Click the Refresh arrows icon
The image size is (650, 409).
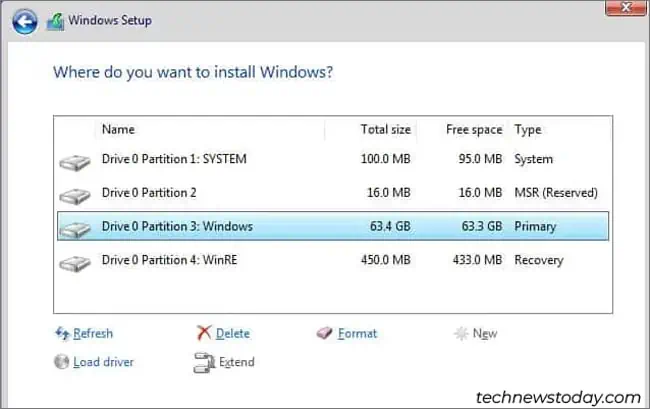(63, 333)
